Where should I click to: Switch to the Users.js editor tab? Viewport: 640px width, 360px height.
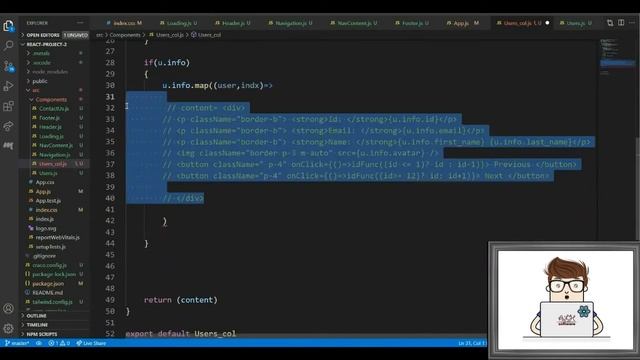(576, 23)
